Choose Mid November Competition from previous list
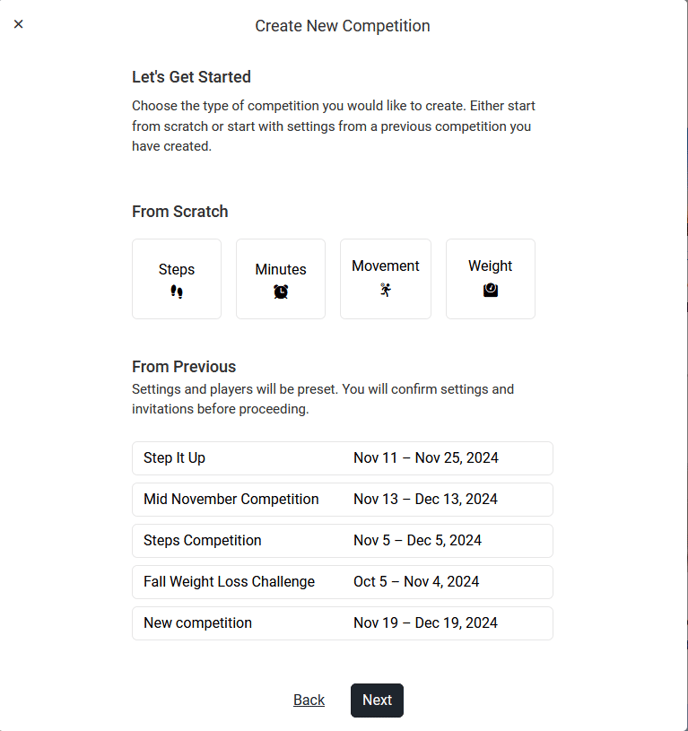This screenshot has width=688, height=731. 231,499
